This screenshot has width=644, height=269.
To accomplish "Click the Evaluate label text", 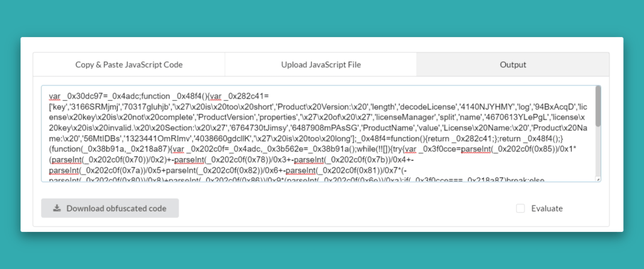I will (x=547, y=209).
